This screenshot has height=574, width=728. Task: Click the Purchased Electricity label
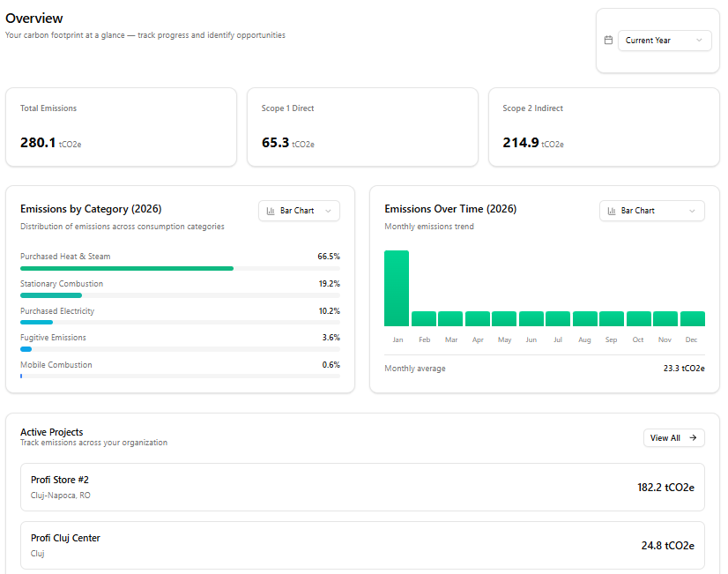click(57, 311)
